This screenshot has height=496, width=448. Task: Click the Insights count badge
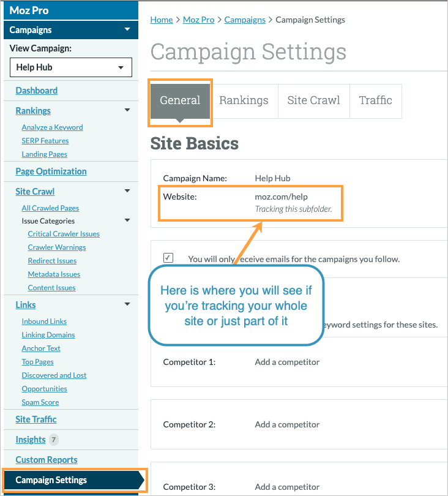point(54,440)
